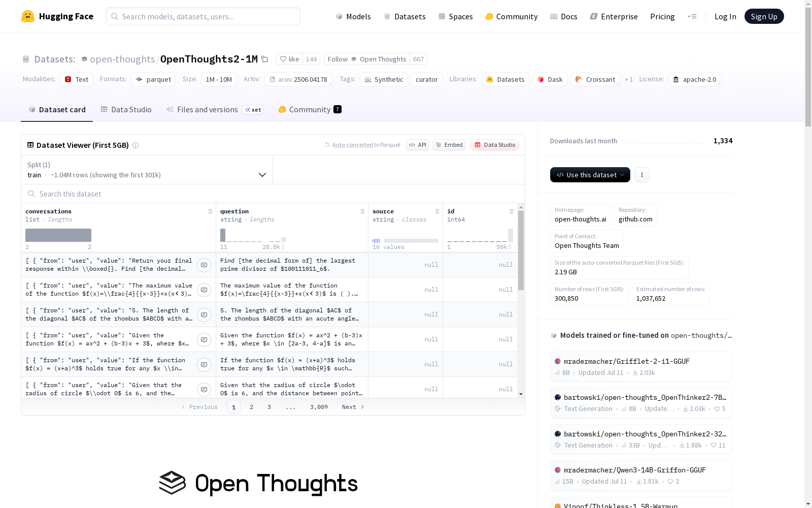Click the curator tag
The width and height of the screenshot is (812, 508).
pos(426,79)
